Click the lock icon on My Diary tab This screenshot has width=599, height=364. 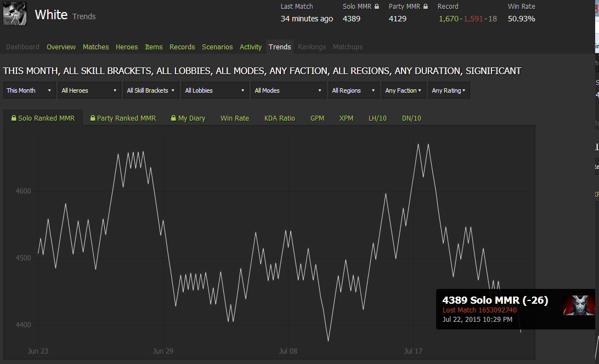click(173, 118)
